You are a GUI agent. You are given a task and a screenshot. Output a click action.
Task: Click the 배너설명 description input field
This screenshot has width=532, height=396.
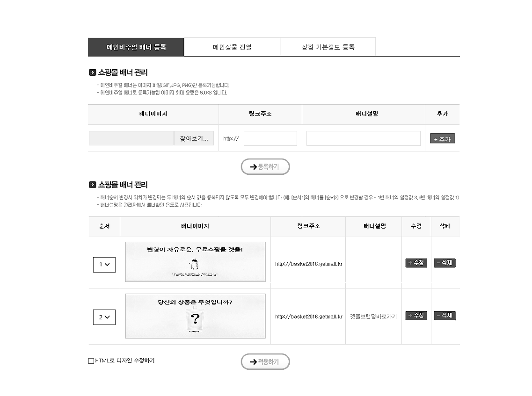363,138
